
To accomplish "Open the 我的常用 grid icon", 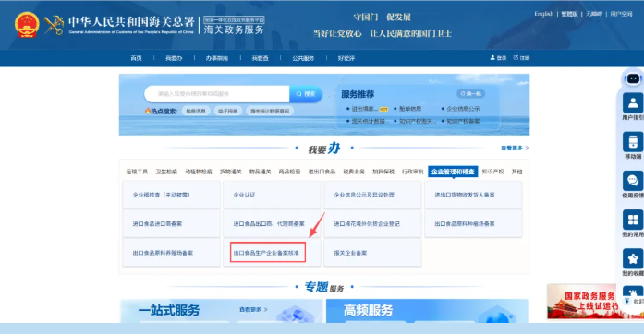I will click(633, 220).
